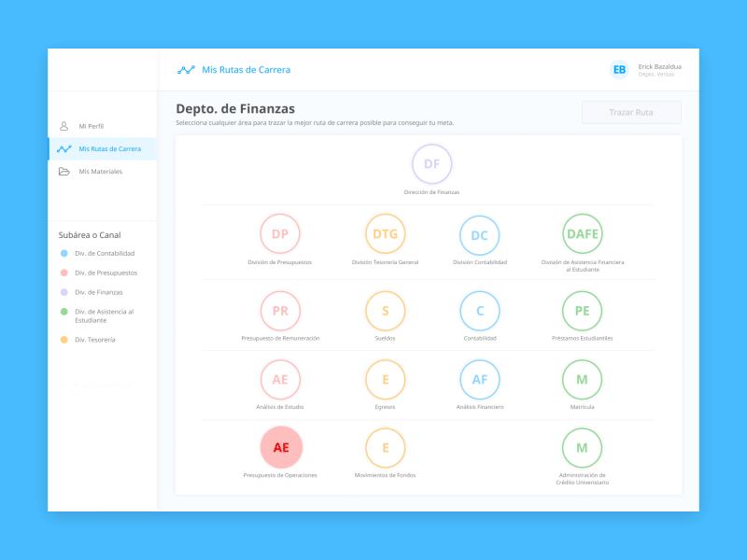Image resolution: width=747 pixels, height=560 pixels.
Task: Select the Dirección de Finanzas (DF) node
Action: [431, 163]
